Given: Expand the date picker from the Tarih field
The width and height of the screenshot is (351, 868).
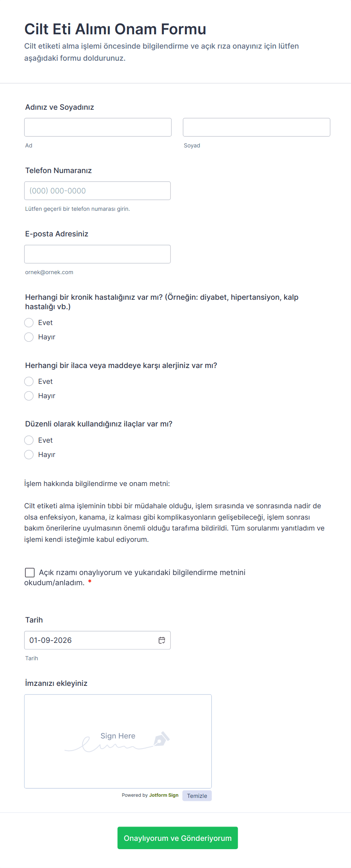Looking at the screenshot, I should (162, 640).
